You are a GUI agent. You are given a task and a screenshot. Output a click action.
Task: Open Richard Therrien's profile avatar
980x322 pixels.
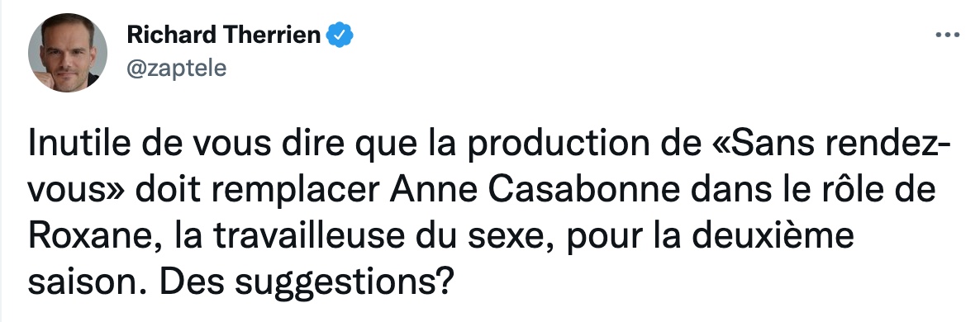point(67,53)
